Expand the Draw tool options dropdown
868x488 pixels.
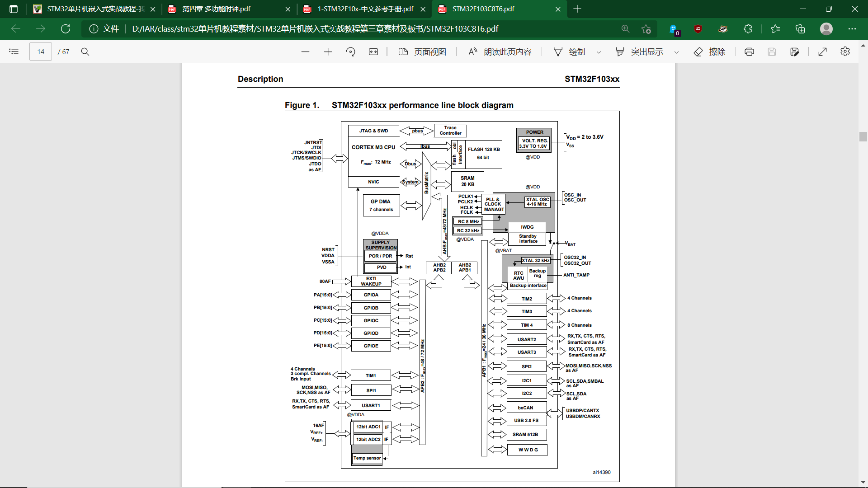coord(599,52)
